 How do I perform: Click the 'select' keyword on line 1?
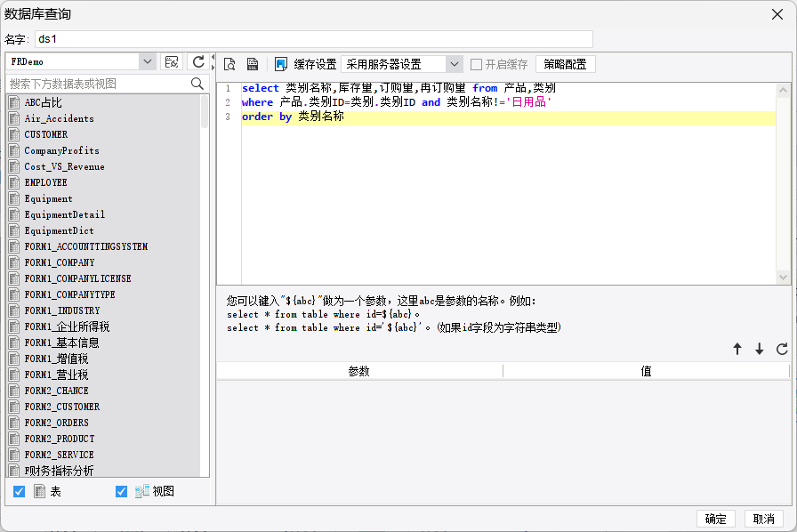261,88
